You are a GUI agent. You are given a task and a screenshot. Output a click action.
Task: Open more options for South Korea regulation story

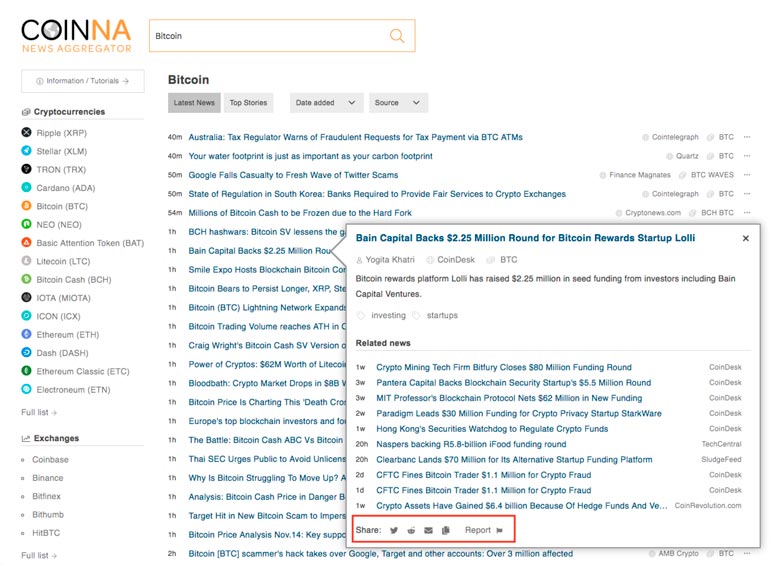coord(747,194)
